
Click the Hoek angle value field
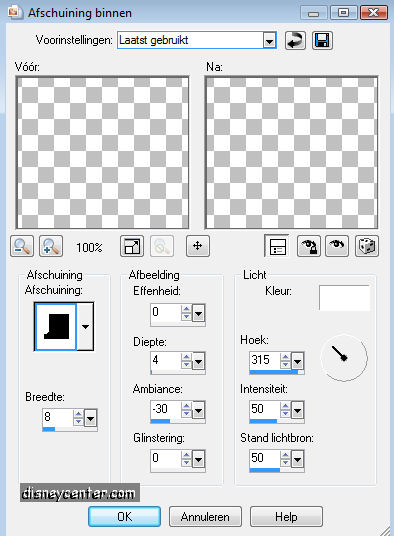tap(264, 360)
